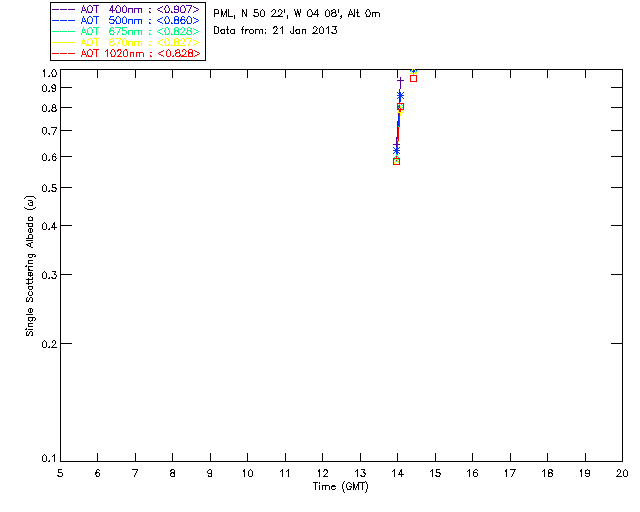Click the blue asterisk marker near 0.62
This screenshot has height=512, width=640.
click(x=396, y=151)
